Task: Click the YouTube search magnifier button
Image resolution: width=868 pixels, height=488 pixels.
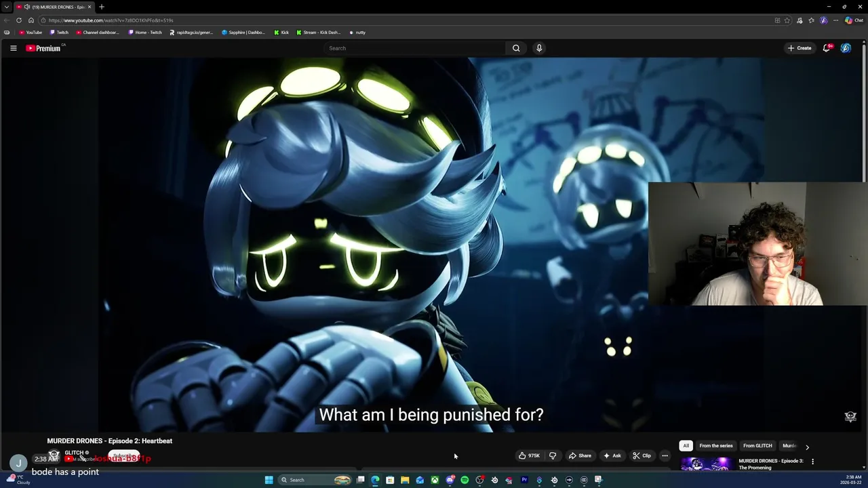Action: 516,48
